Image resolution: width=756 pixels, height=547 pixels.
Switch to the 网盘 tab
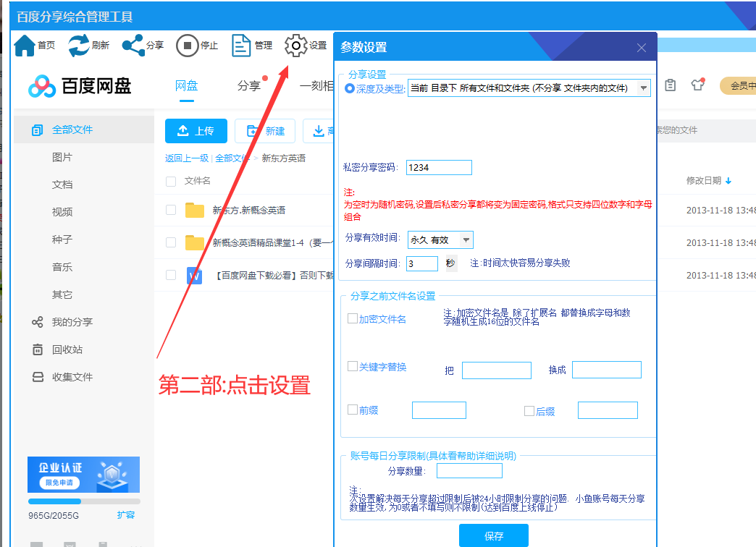pyautogui.click(x=187, y=85)
